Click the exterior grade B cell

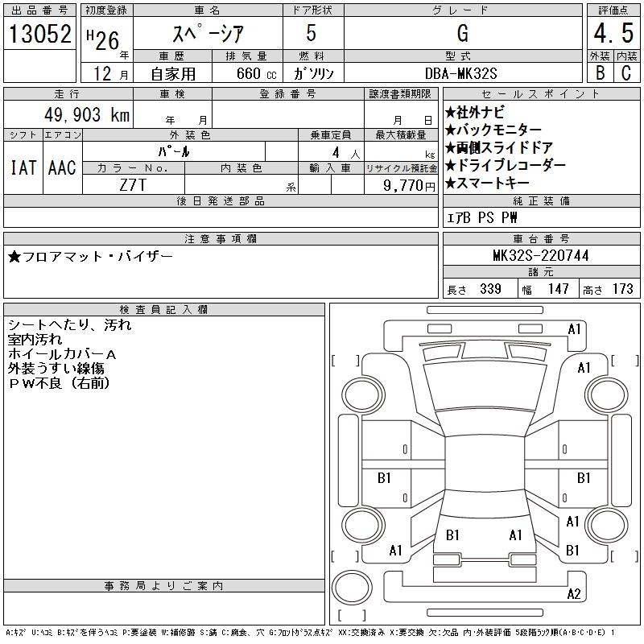click(600, 72)
